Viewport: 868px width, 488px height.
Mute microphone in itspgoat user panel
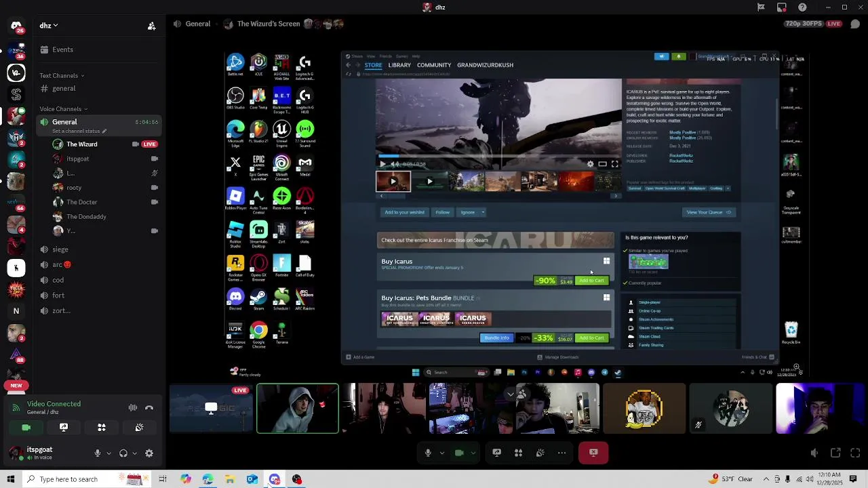click(98, 453)
